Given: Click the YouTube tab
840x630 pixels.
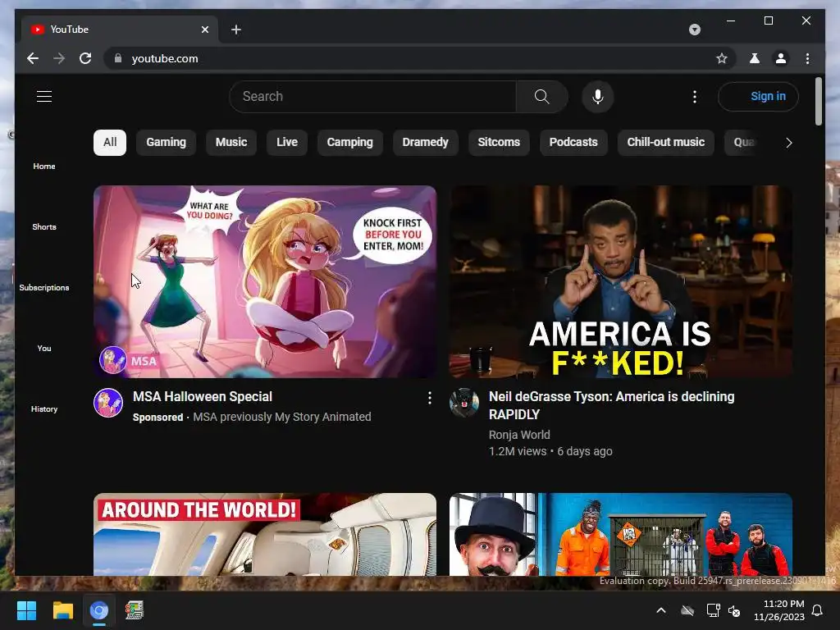Looking at the screenshot, I should coord(120,30).
